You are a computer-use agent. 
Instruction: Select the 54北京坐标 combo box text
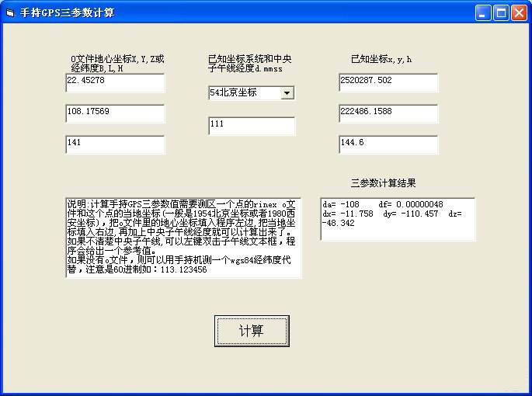(244, 92)
